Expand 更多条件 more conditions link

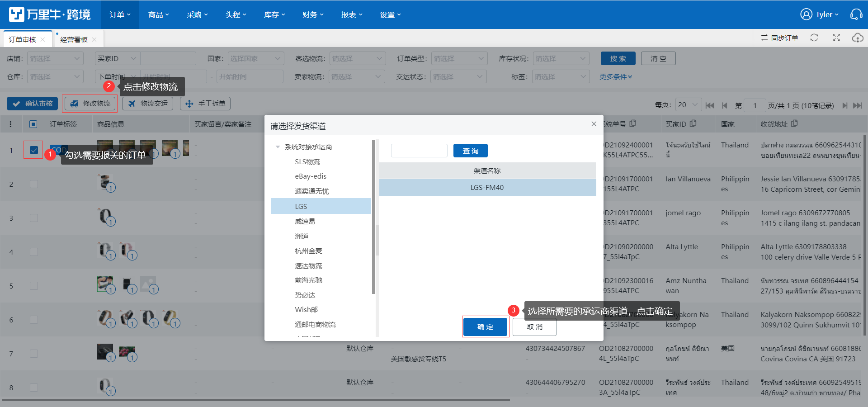point(616,76)
